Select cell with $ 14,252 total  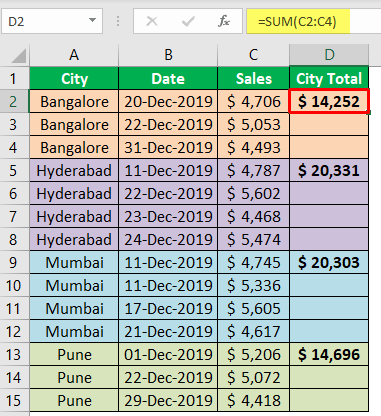(x=329, y=102)
